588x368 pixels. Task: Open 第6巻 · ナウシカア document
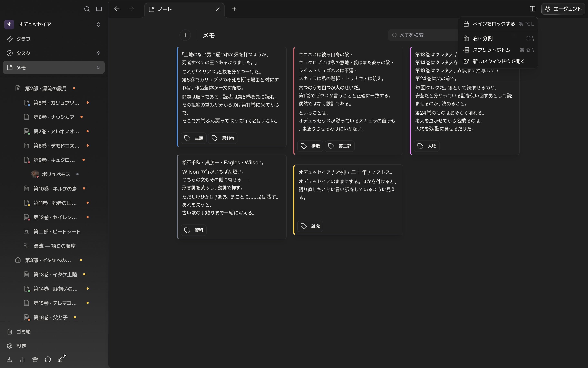click(54, 117)
